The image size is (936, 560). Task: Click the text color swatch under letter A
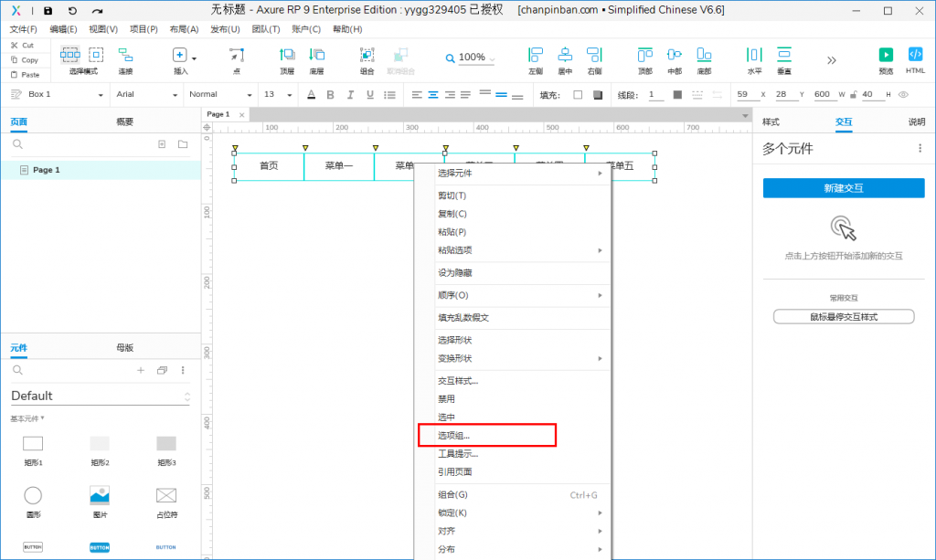click(311, 95)
